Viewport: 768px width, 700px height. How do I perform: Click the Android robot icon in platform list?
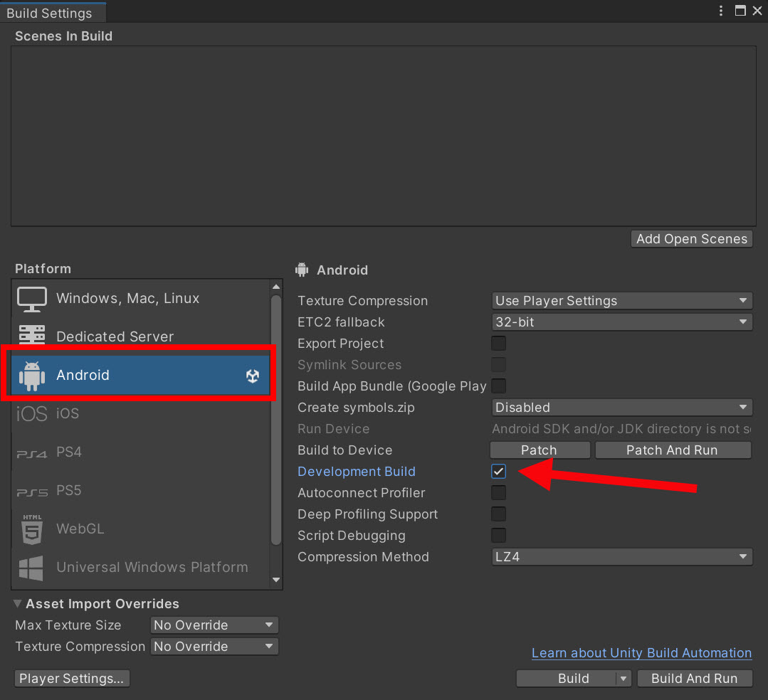(32, 376)
